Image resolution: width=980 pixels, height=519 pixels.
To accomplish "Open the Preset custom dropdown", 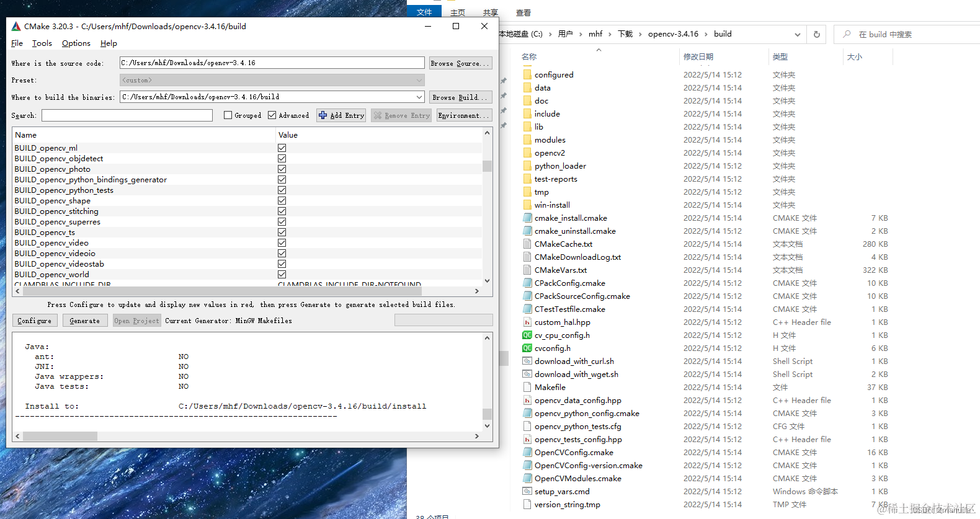I will [x=419, y=80].
